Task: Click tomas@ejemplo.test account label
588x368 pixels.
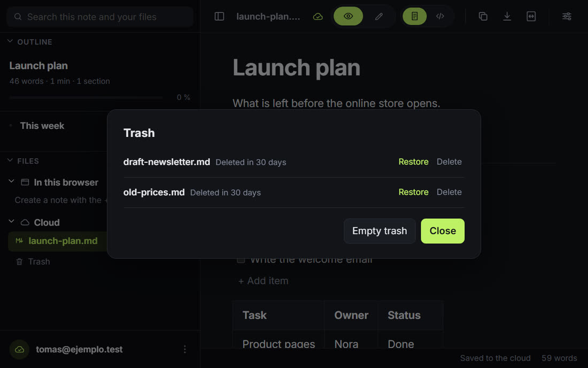Action: coord(79,349)
